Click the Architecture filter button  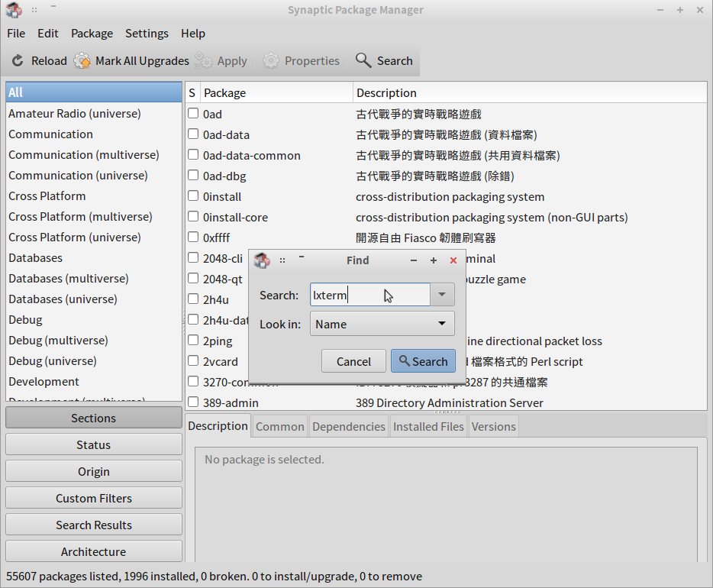[x=94, y=551]
